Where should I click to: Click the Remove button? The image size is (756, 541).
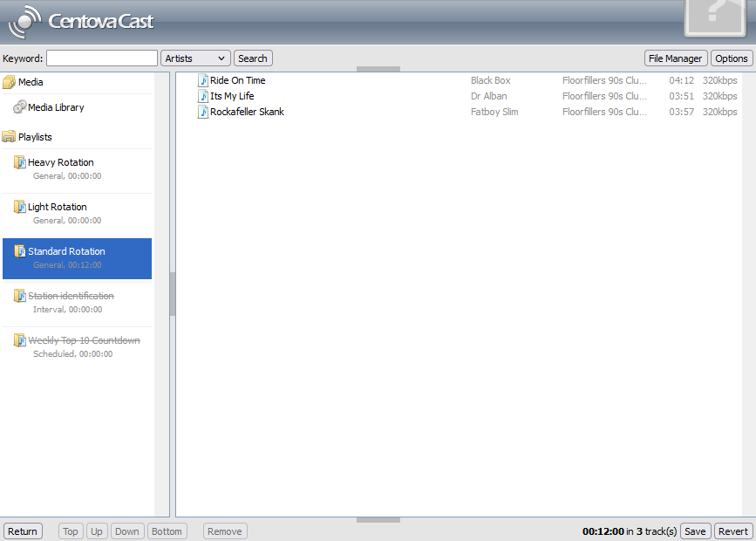pyautogui.click(x=225, y=531)
